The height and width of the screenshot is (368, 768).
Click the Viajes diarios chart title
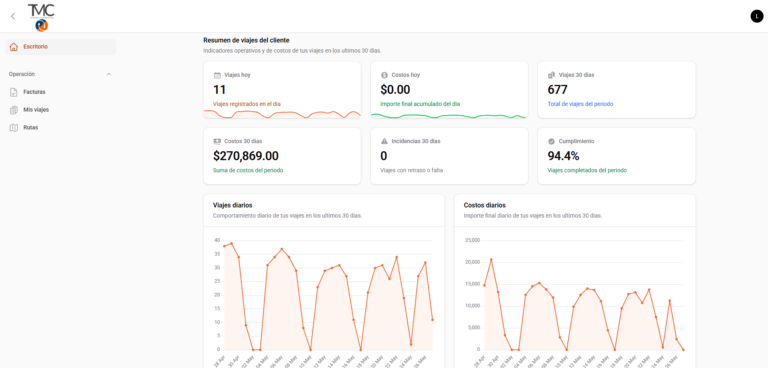tap(233, 205)
